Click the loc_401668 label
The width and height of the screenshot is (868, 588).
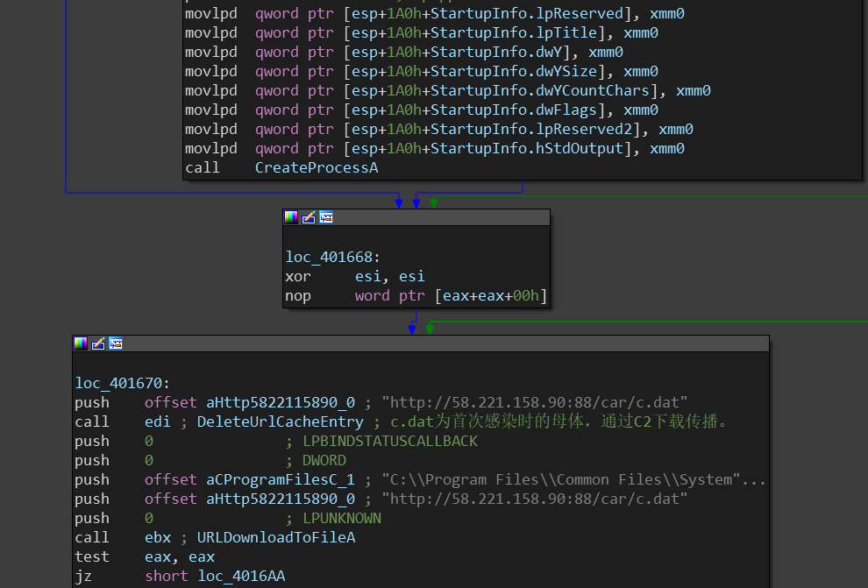329,258
